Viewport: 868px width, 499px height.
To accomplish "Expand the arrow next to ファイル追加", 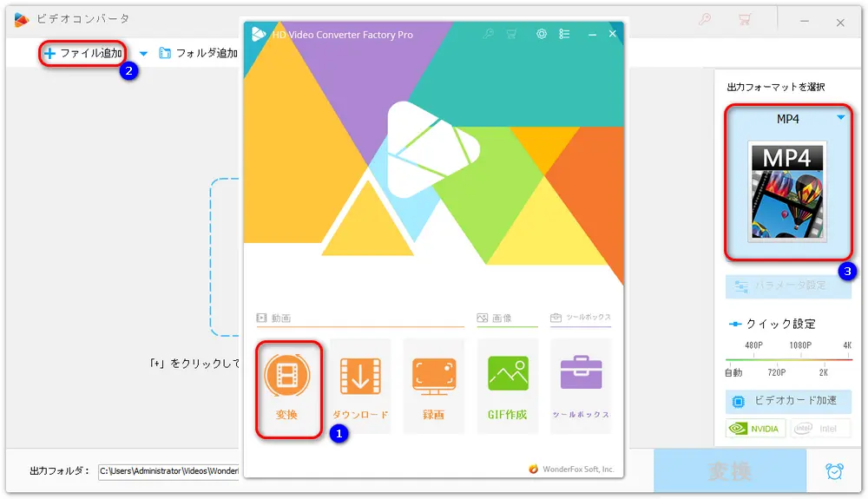I will point(143,54).
